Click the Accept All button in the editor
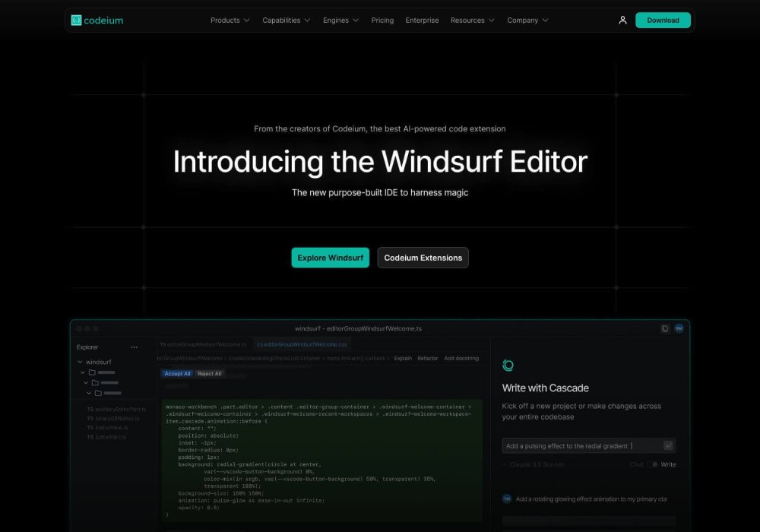This screenshot has width=760, height=532. tap(177, 374)
